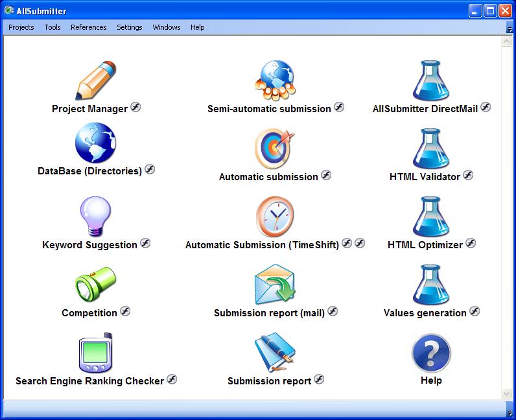Open the References menu
Screen dimensions: 516x420
(89, 27)
